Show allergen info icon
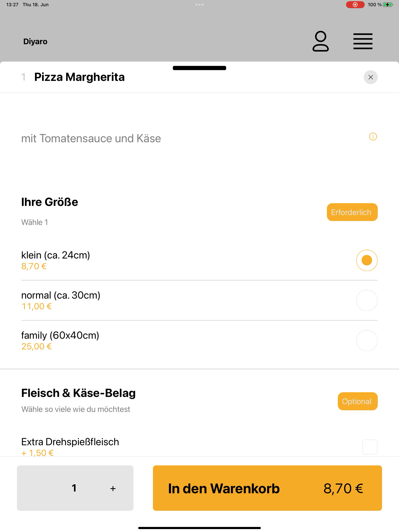 click(373, 137)
